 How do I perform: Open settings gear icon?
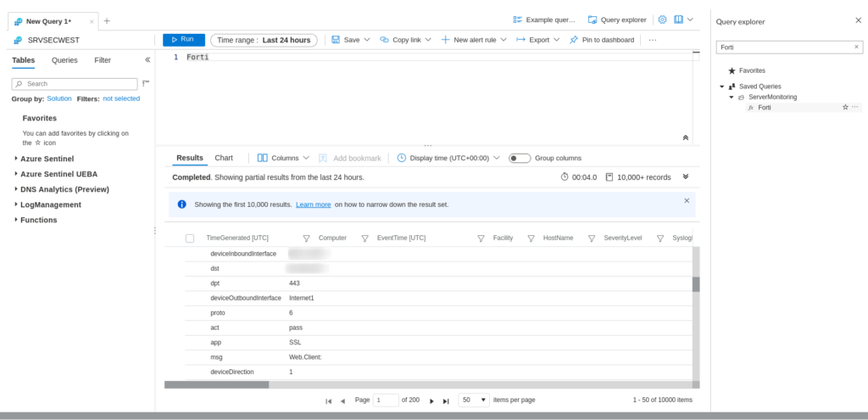(662, 20)
